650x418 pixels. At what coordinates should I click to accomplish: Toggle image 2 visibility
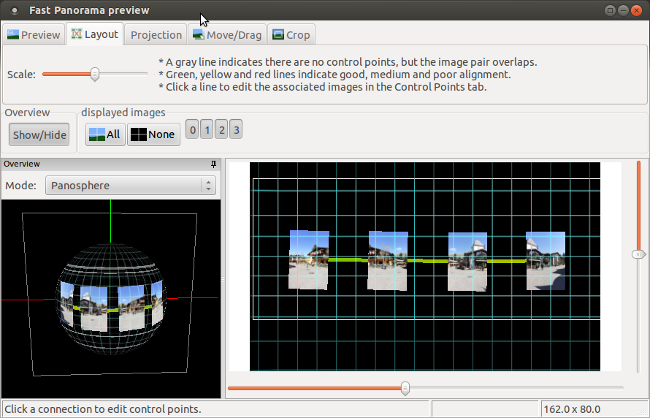pos(221,130)
